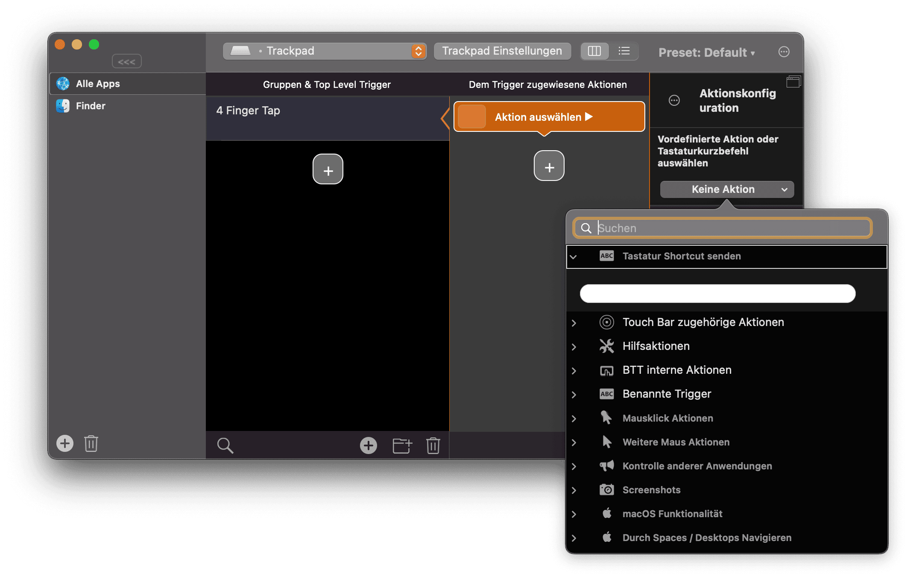The height and width of the screenshot is (588, 919).
Task: Collapse the Tastatur Shortcut senden section
Action: pyautogui.click(x=574, y=257)
